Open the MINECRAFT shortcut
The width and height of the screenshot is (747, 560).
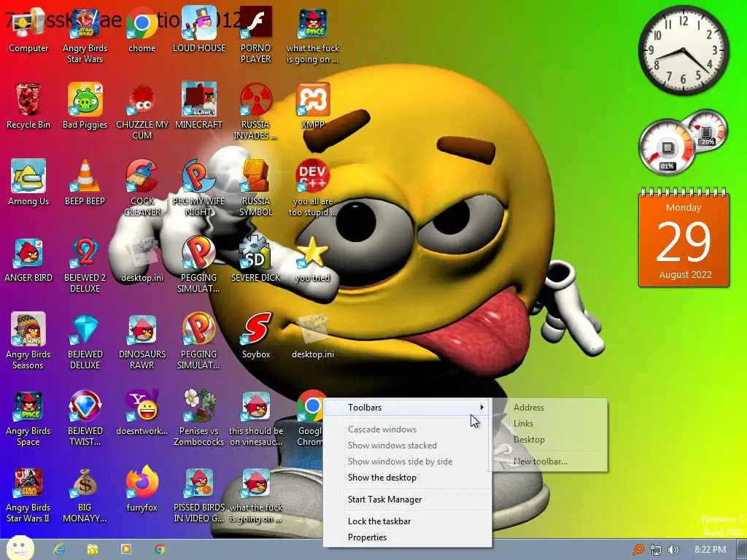click(198, 106)
